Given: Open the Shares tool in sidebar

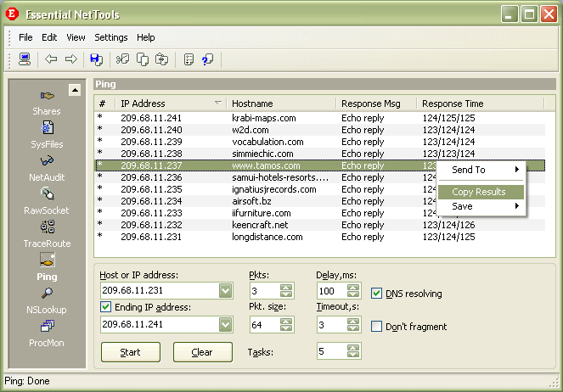Looking at the screenshot, I should pyautogui.click(x=47, y=96).
